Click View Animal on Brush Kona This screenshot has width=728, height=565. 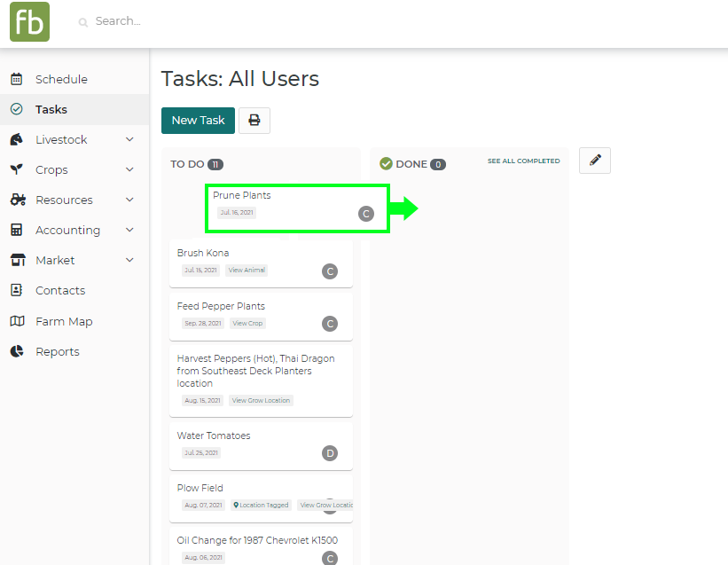[x=247, y=271]
